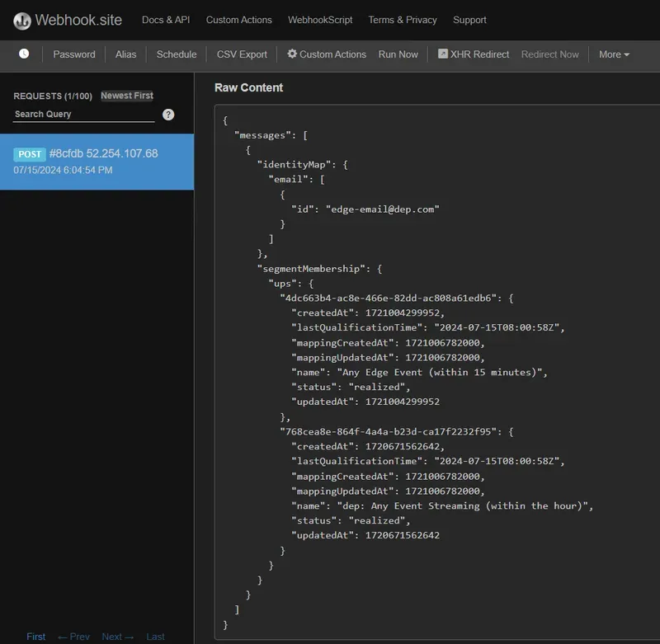Open the search query help icon
The width and height of the screenshot is (660, 644).
click(168, 115)
